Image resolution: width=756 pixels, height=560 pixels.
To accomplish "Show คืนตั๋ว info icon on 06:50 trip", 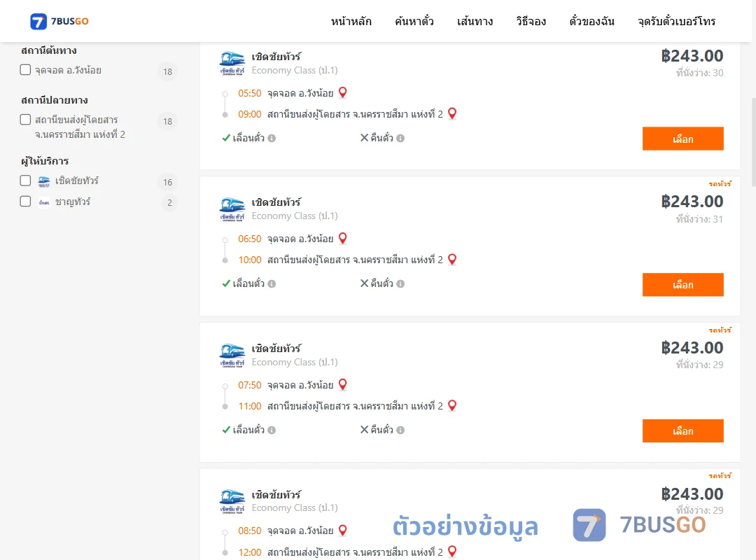I will click(x=400, y=284).
